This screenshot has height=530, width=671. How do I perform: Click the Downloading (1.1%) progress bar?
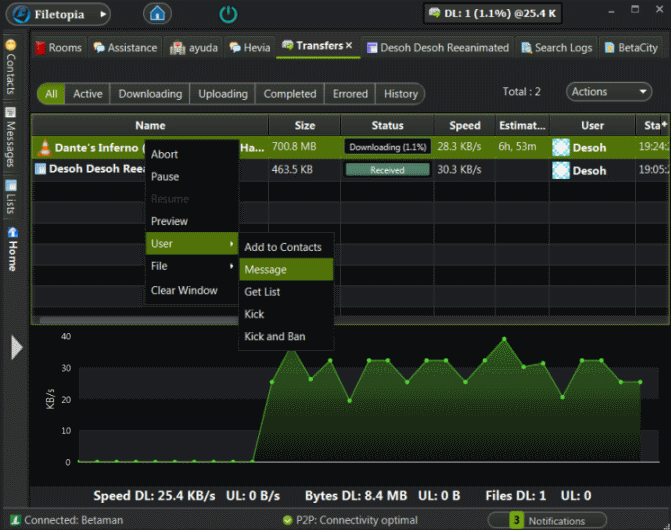(x=387, y=147)
